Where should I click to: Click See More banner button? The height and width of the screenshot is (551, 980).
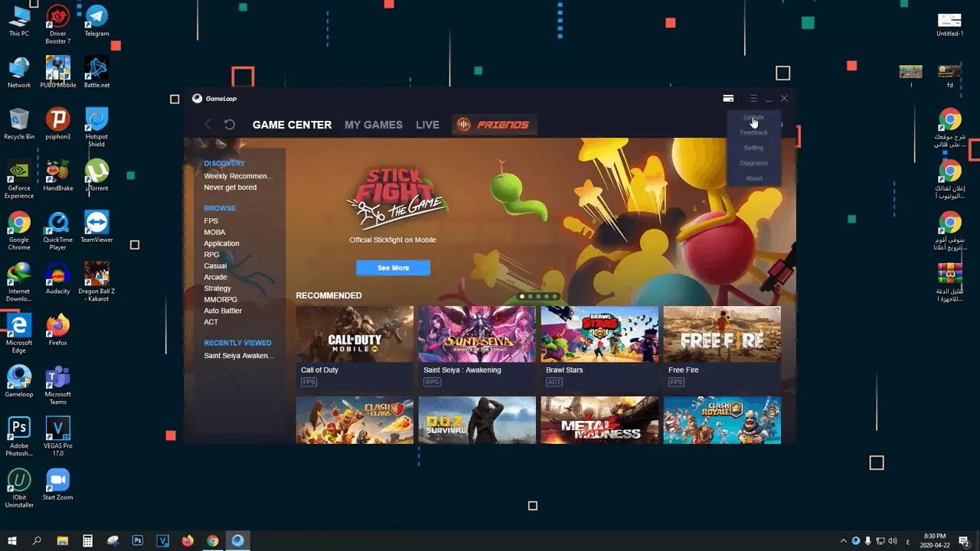tap(393, 268)
